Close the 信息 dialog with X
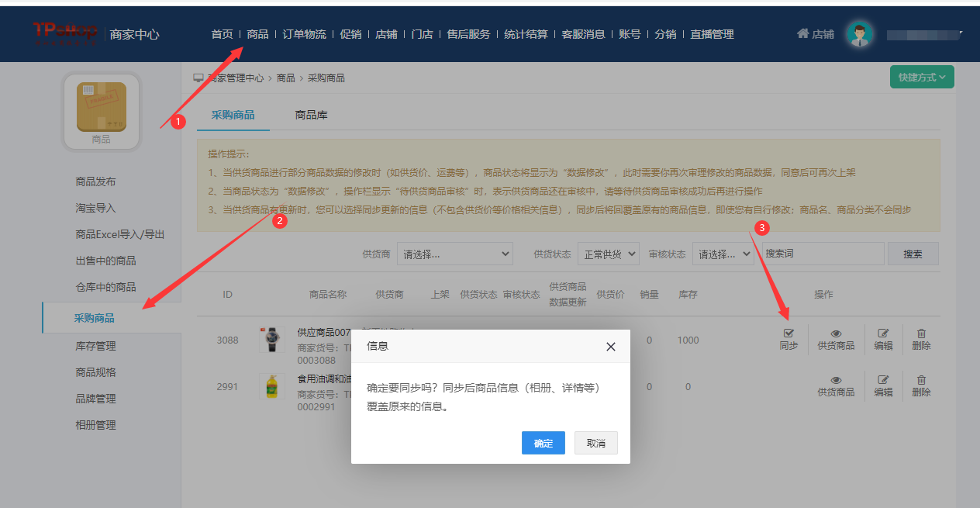980x508 pixels. pyautogui.click(x=611, y=347)
